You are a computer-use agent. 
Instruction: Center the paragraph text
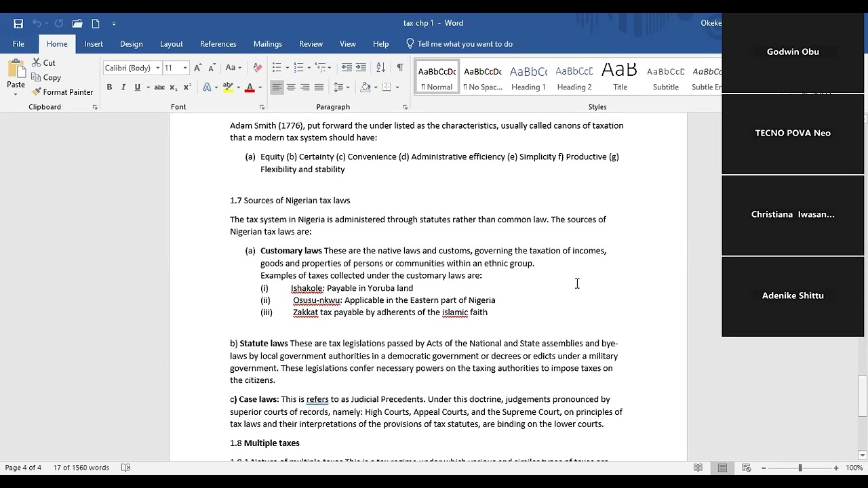click(x=291, y=87)
